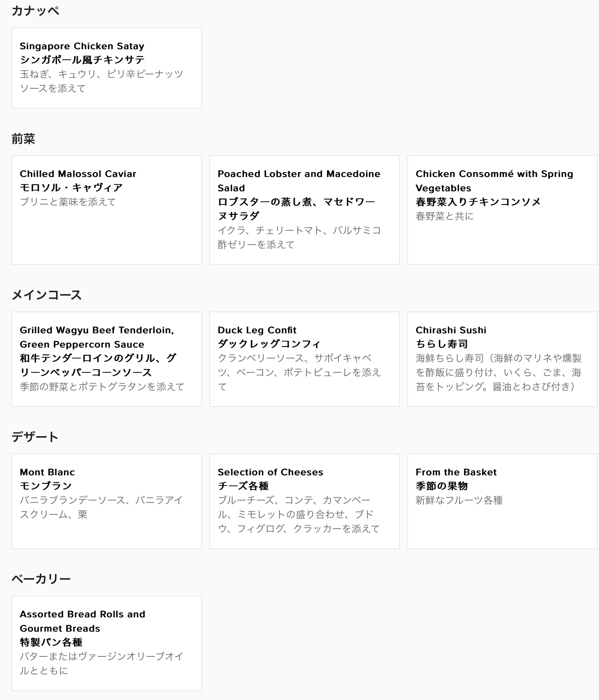Select the Grilled Wagyu Beef Tenderloin card
Image resolution: width=599 pixels, height=700 pixels.
coord(106,359)
